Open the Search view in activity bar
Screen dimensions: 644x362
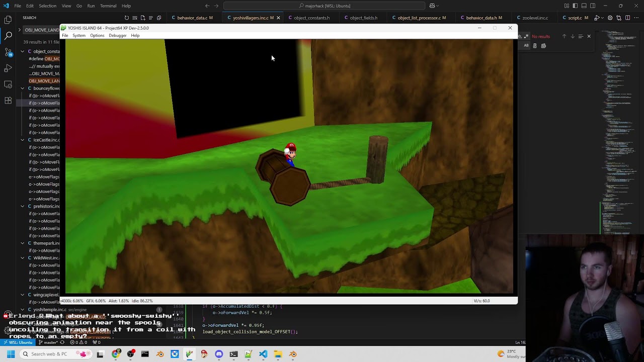(x=8, y=36)
